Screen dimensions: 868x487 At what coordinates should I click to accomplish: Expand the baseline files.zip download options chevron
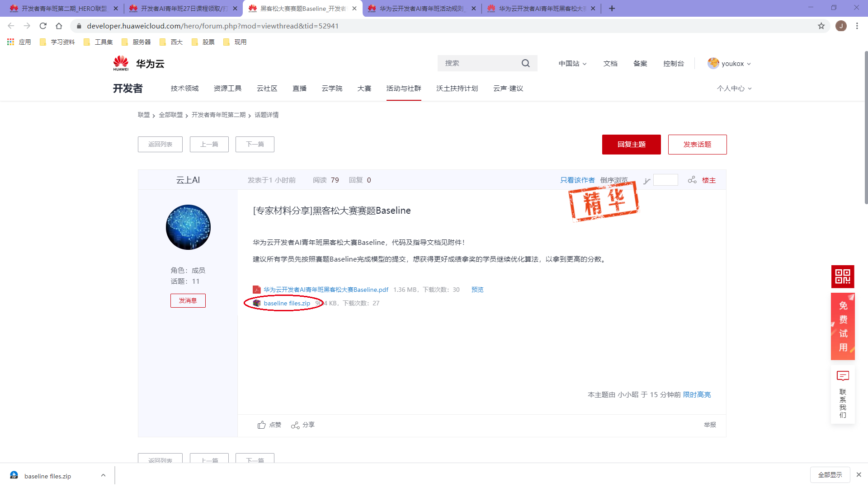[103, 475]
